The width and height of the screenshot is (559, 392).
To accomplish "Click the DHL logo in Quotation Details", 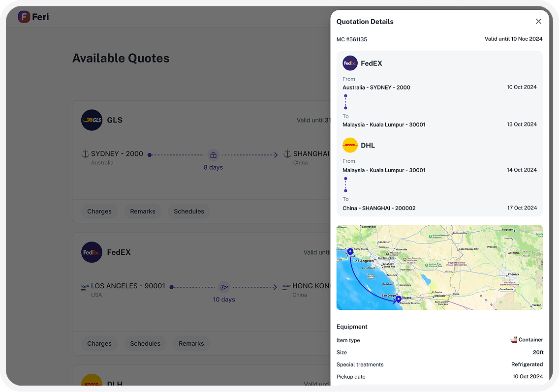I will tap(350, 146).
